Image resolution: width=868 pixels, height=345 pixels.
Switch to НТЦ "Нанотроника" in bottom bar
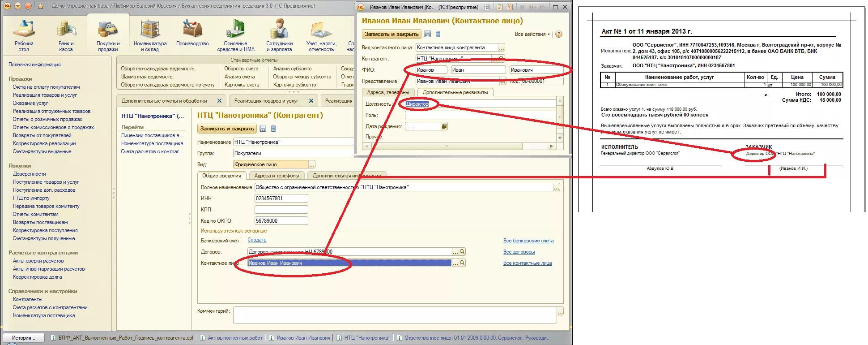click(x=363, y=338)
